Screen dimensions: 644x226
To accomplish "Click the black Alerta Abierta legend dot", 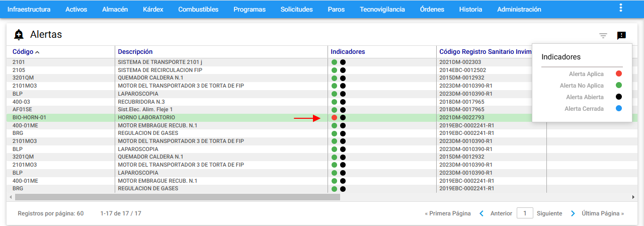I will point(619,97).
